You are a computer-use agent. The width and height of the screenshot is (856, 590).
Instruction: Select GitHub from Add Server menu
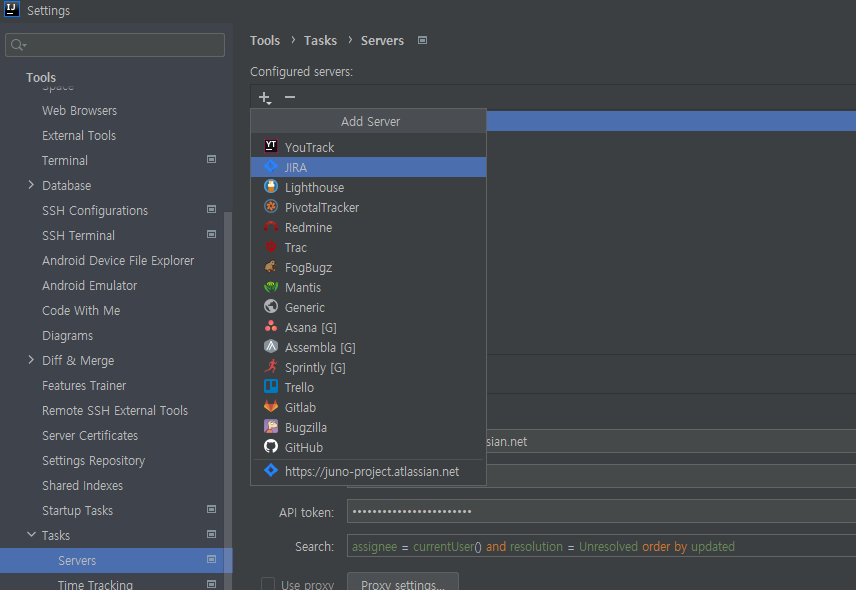point(368,448)
